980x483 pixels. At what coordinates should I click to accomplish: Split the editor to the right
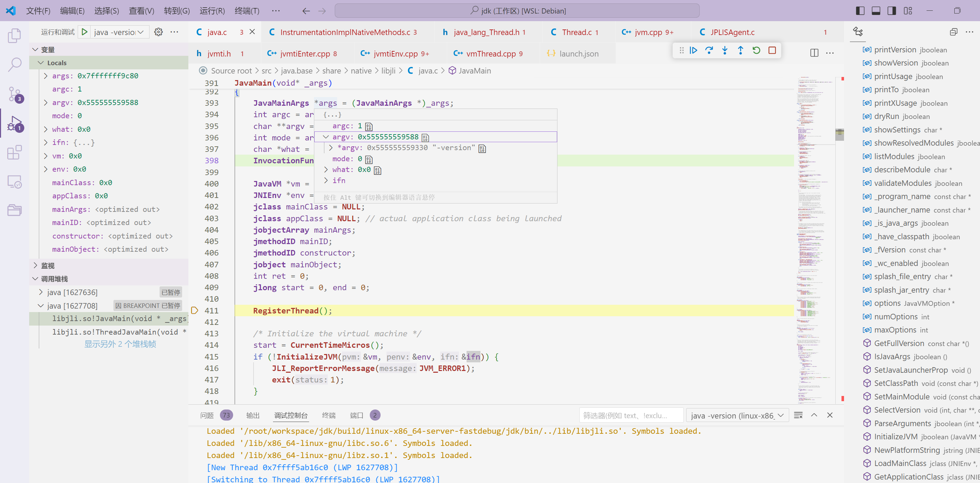point(814,53)
